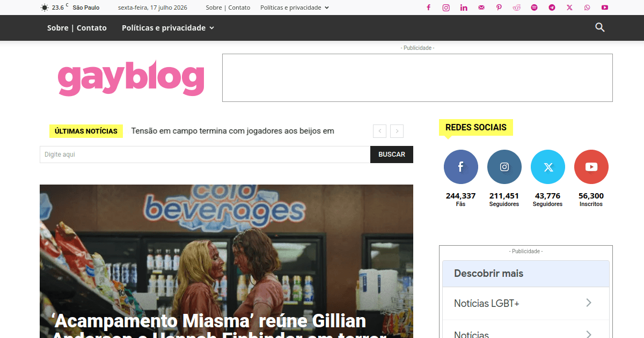The width and height of the screenshot is (644, 338).
Task: Open Sobre | Contato in dark navbar
Action: point(77,28)
